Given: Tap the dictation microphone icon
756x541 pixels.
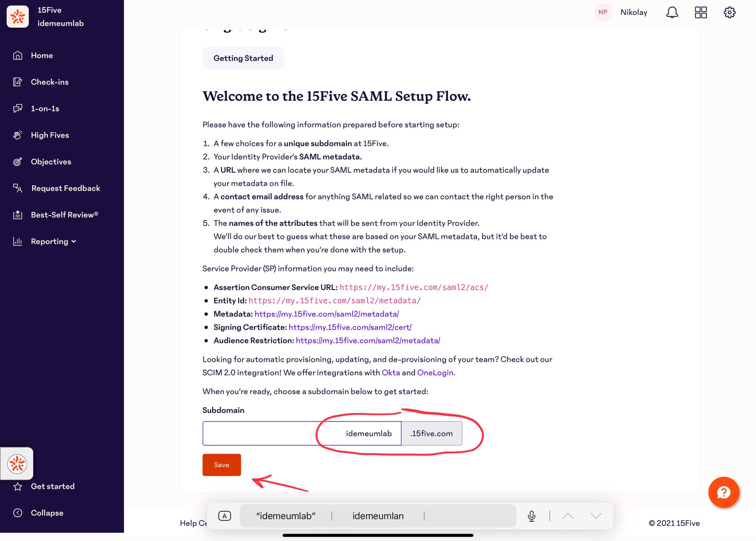Looking at the screenshot, I should tap(531, 516).
